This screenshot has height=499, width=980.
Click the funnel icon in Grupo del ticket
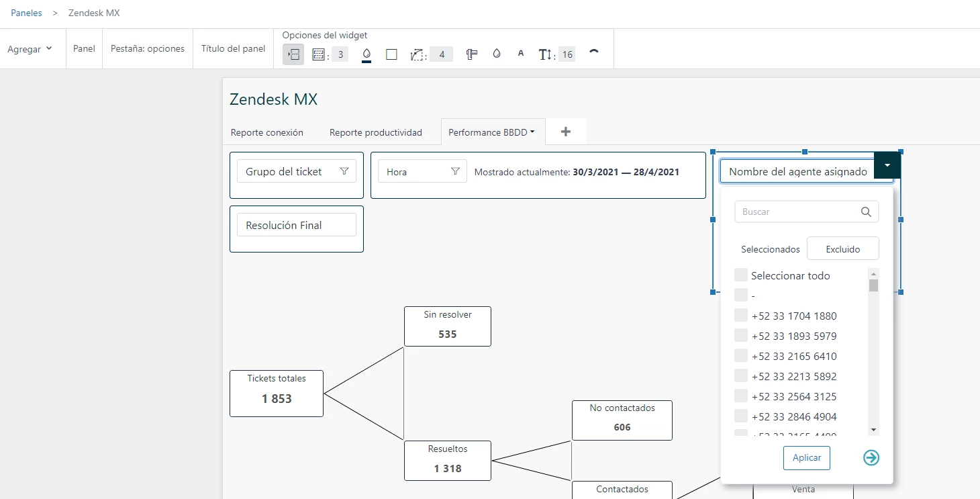tap(344, 171)
